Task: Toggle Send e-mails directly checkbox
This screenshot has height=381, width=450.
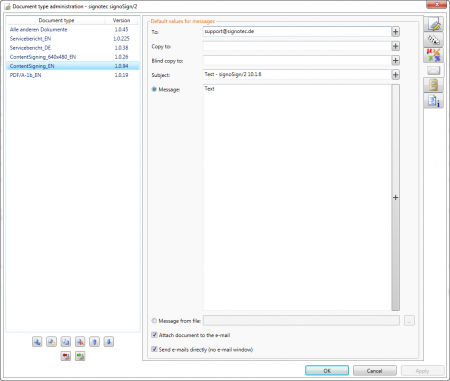Action: pos(154,349)
